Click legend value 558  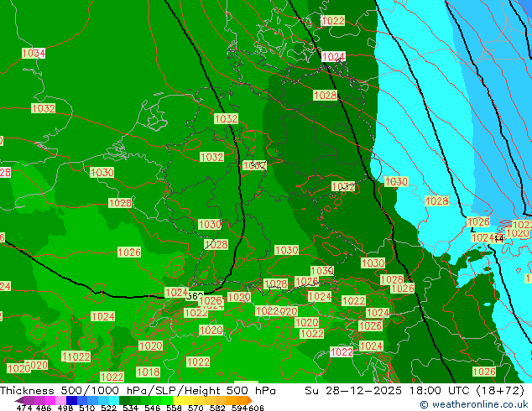174,408
